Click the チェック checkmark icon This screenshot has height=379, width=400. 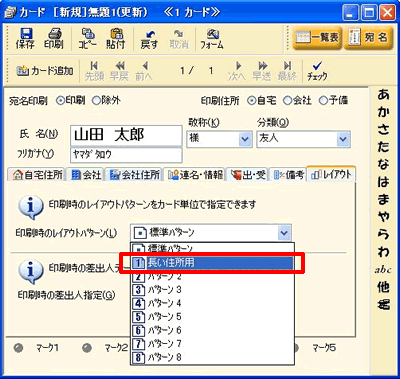click(x=317, y=71)
